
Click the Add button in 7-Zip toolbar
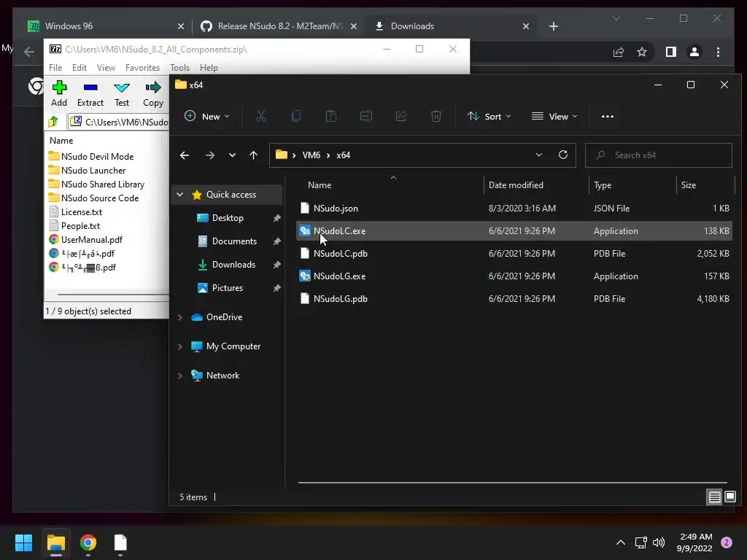pyautogui.click(x=59, y=94)
